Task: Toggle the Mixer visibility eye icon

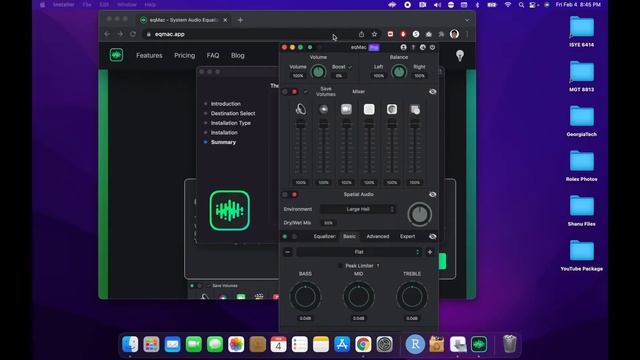Action: coord(433,92)
